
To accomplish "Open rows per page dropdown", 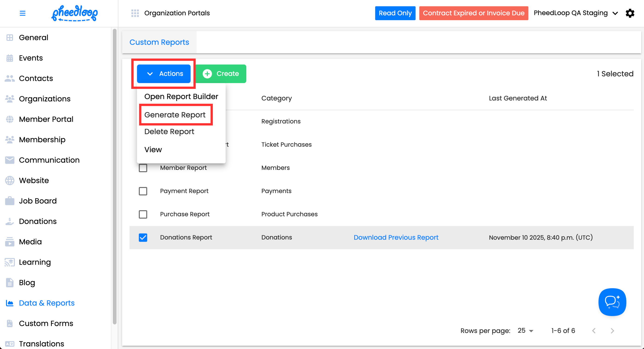I will (526, 330).
